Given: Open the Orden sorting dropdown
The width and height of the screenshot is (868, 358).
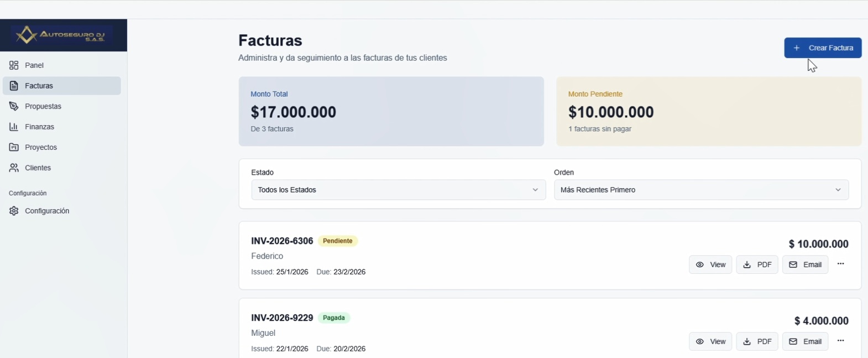Looking at the screenshot, I should pos(701,190).
